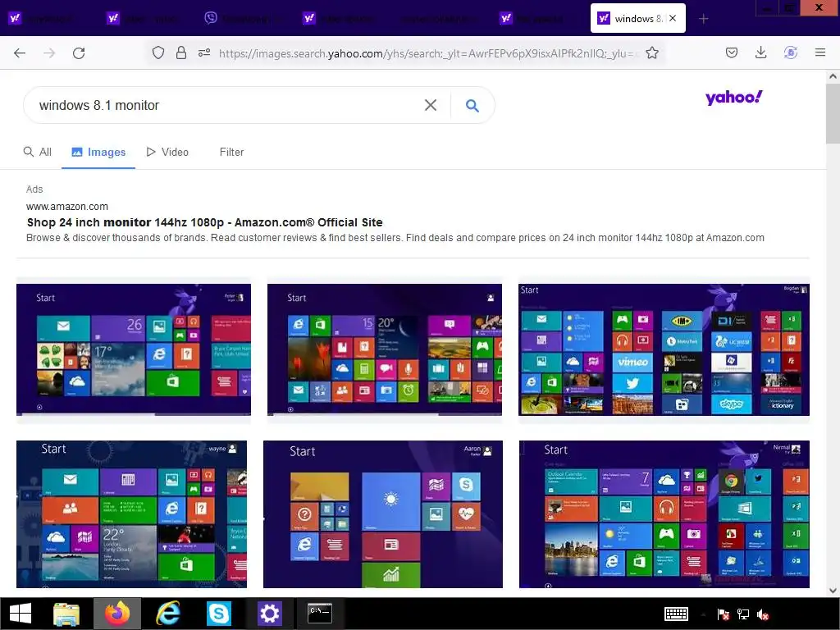The width and height of the screenshot is (840, 630).
Task: Click the muted volume tray icon
Action: (x=763, y=614)
